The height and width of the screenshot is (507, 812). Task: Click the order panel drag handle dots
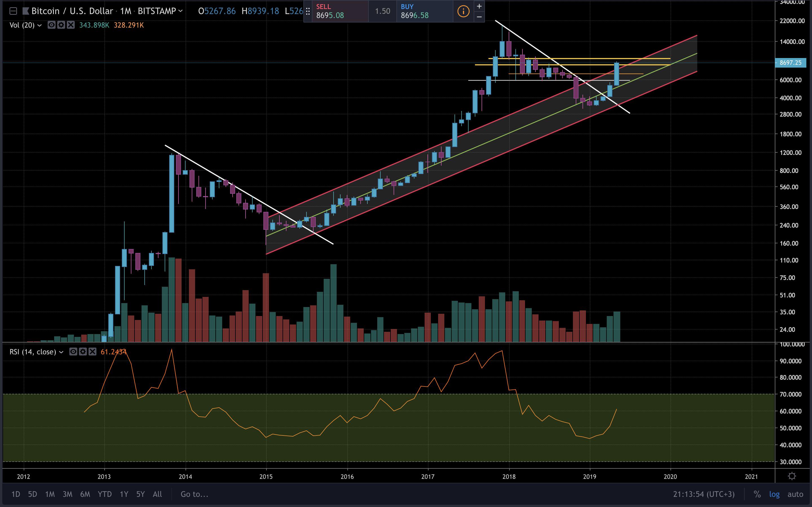click(x=308, y=11)
